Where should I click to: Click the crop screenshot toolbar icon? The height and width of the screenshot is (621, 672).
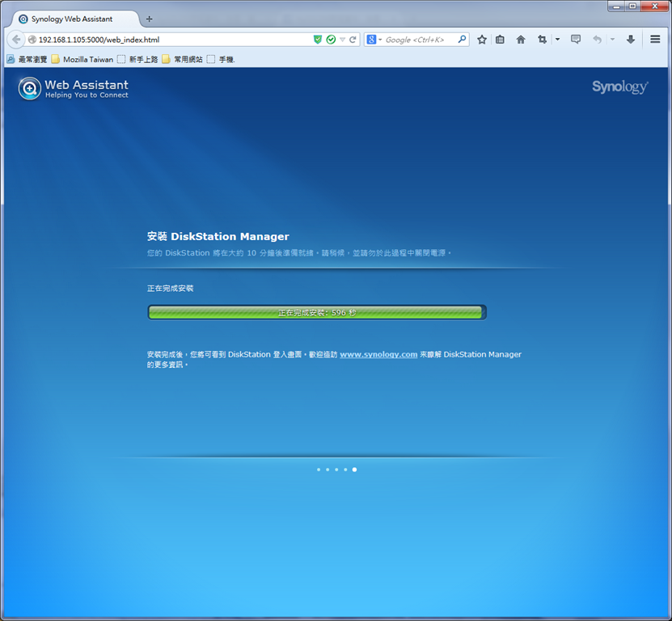click(x=542, y=40)
